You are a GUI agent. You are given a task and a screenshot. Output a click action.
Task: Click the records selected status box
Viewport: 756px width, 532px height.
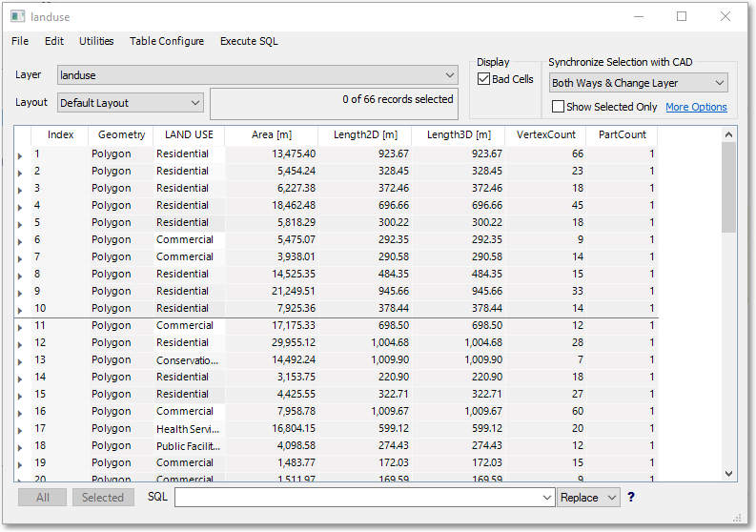click(x=334, y=104)
